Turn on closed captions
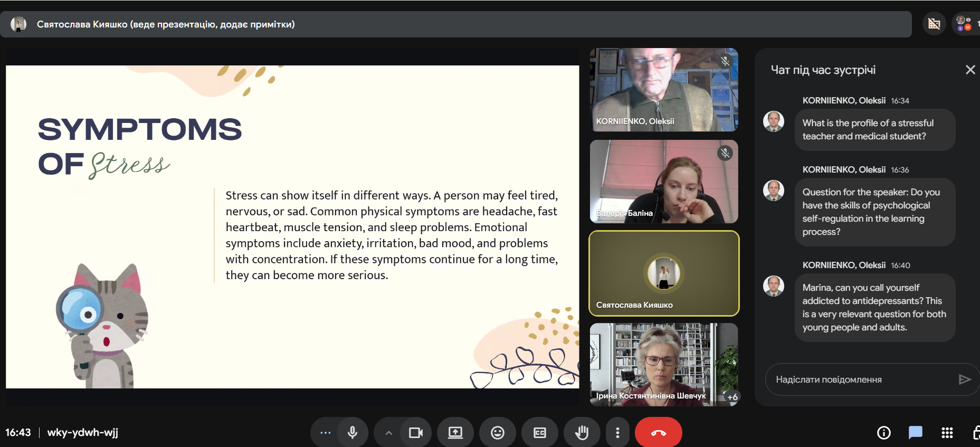 click(x=539, y=433)
